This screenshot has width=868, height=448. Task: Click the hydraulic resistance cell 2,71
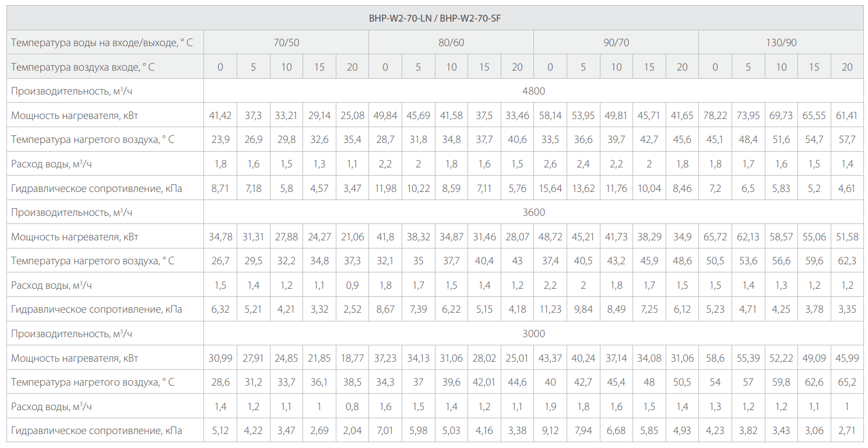point(847,430)
